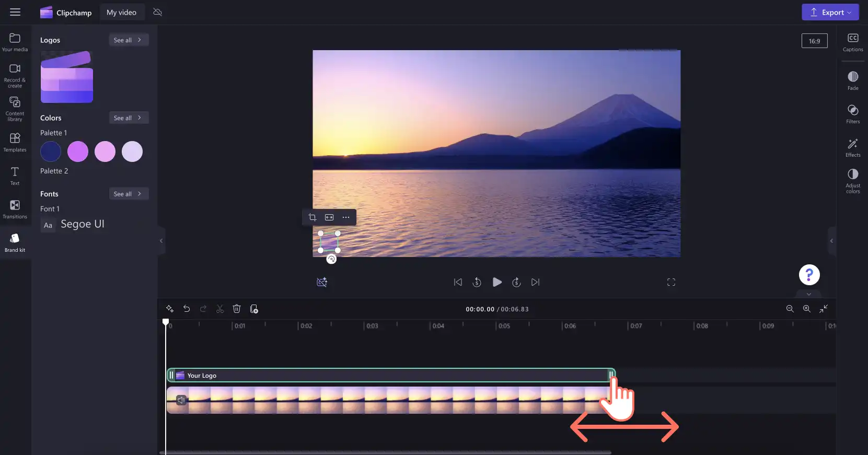Mute the video clip audio
The width and height of the screenshot is (868, 455).
pos(181,400)
